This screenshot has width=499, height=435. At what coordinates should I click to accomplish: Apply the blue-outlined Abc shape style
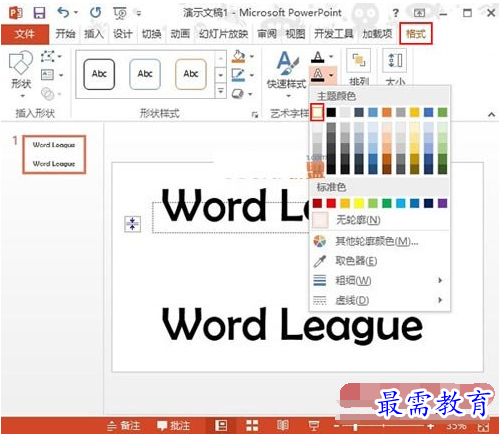pyautogui.click(x=145, y=74)
